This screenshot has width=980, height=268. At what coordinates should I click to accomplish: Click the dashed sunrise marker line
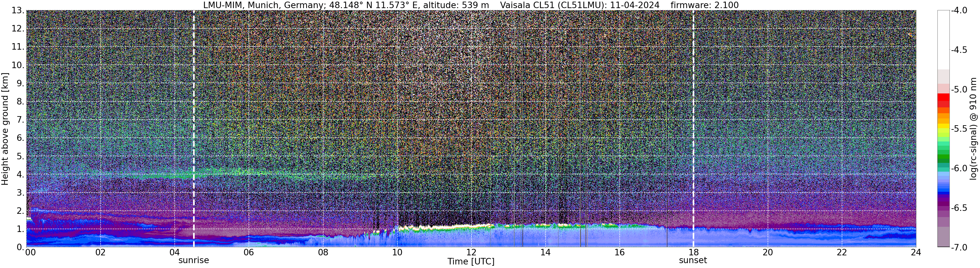(x=194, y=129)
